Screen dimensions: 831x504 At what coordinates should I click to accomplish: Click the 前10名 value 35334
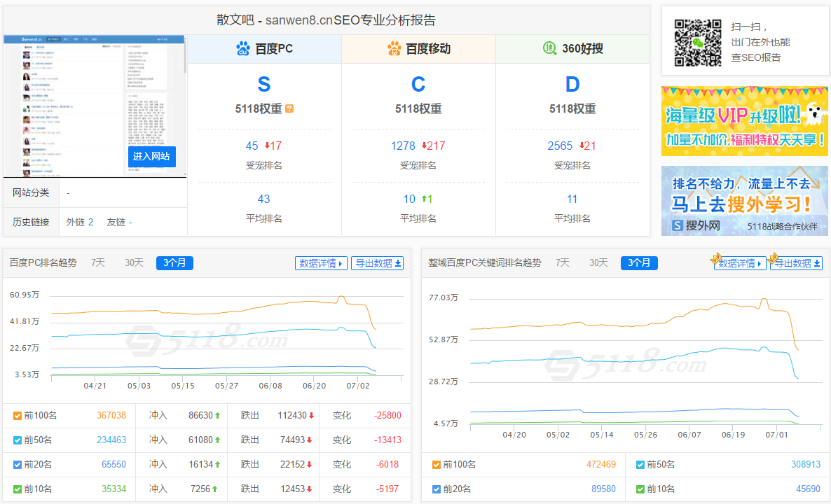point(114,489)
